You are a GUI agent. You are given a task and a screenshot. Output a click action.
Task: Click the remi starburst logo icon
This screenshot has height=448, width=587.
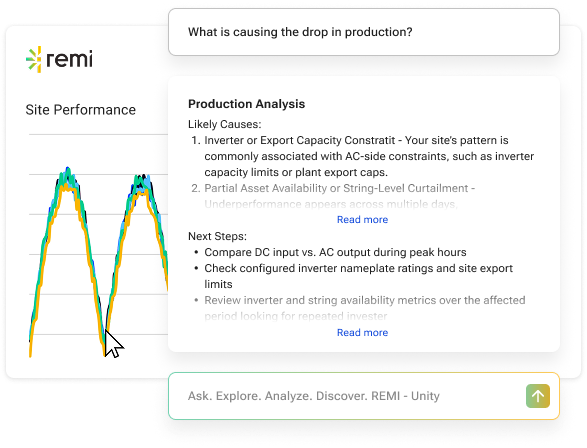point(34,59)
